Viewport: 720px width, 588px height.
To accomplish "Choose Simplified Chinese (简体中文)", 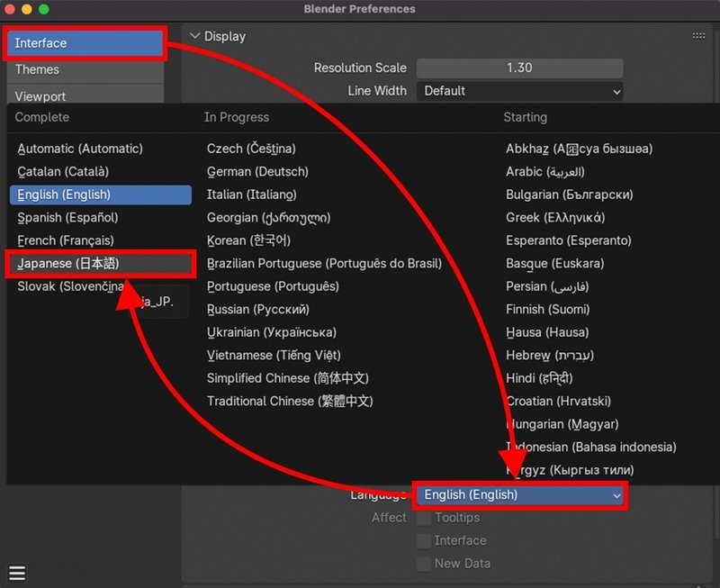I will coord(288,378).
